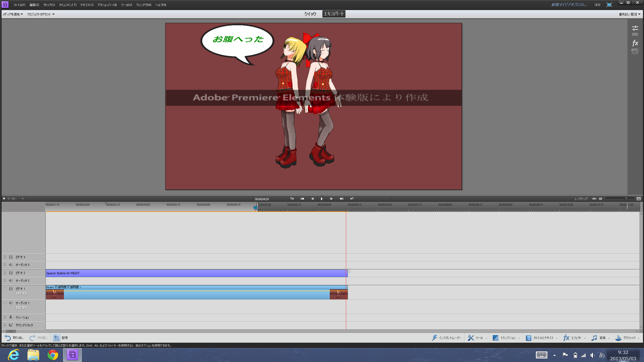Switch to the クイック view tab
Image resolution: width=644 pixels, height=362 pixels.
coord(310,14)
